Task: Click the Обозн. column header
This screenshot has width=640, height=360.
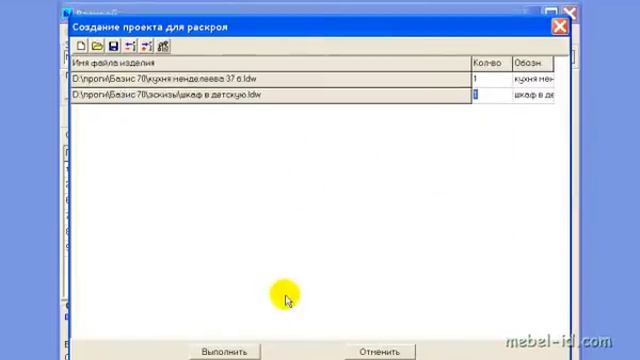Action: point(533,63)
